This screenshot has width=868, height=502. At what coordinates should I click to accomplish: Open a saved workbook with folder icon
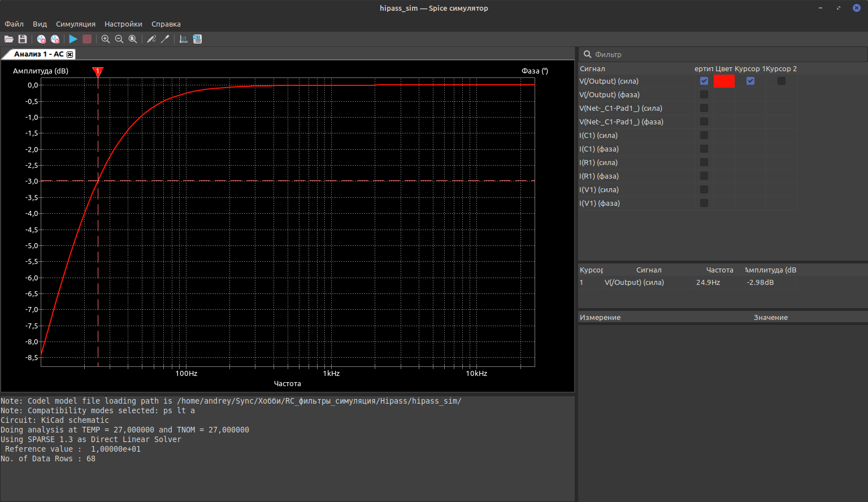point(8,39)
